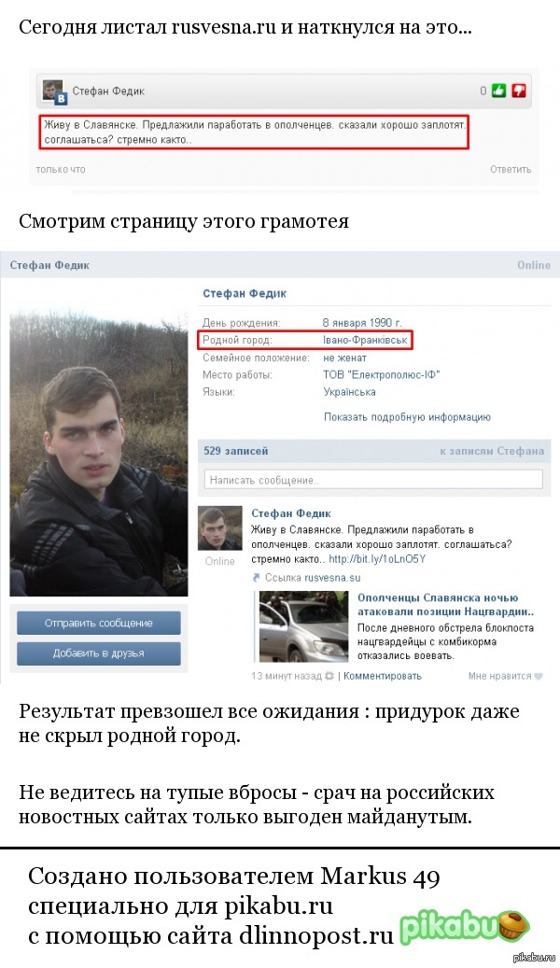Click the green thumbs-up icon
560x968 pixels.
(x=499, y=91)
